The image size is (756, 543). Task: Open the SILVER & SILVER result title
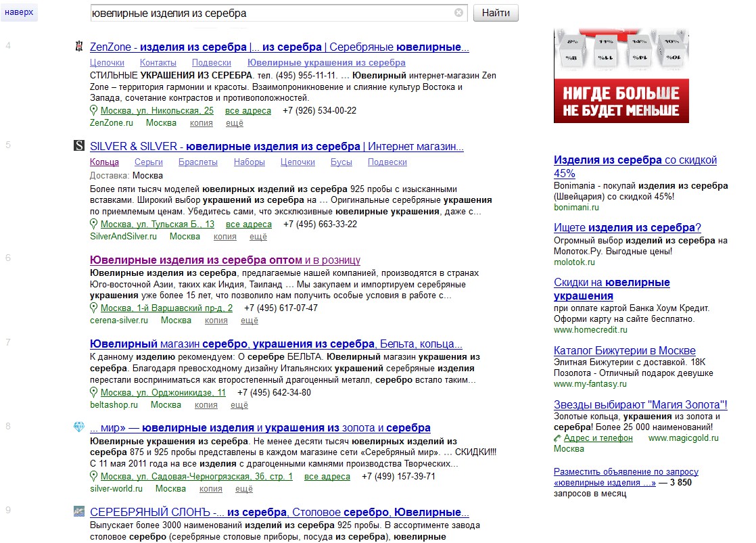[277, 147]
